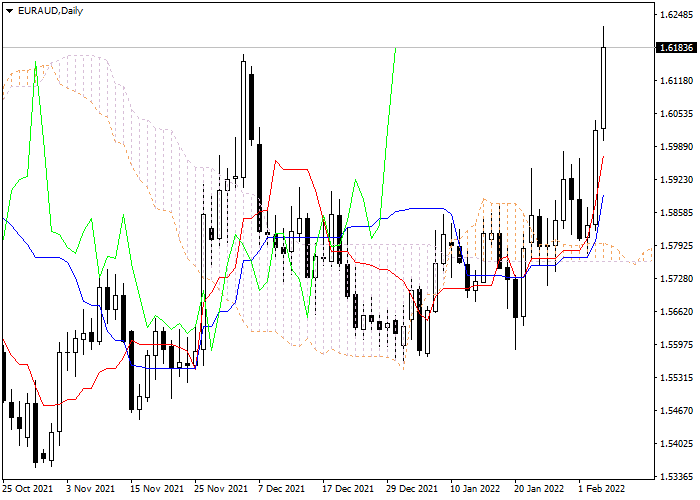
Task: Click the 25 Oct 2021 date label
Action: [x=27, y=488]
